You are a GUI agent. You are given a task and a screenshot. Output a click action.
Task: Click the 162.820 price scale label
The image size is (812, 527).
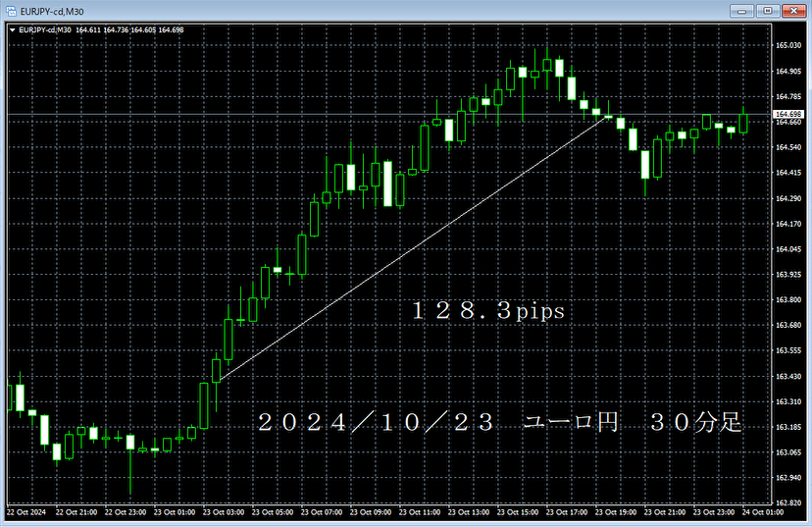[788, 502]
